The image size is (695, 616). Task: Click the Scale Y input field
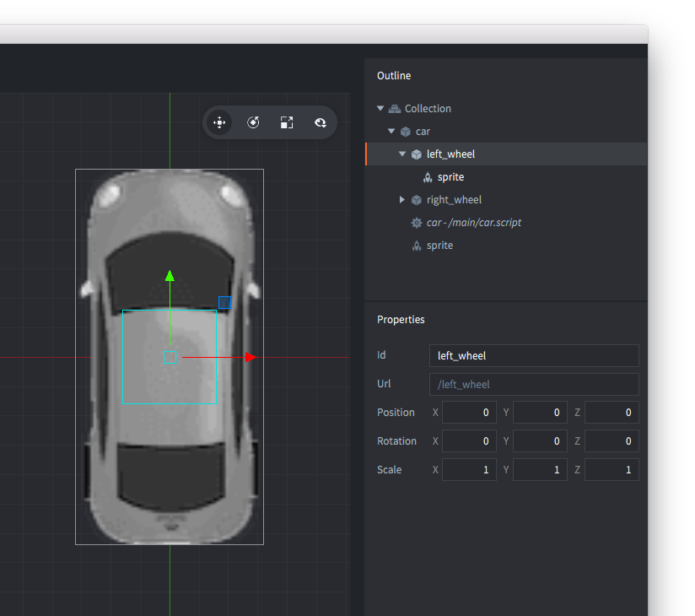[x=540, y=470]
